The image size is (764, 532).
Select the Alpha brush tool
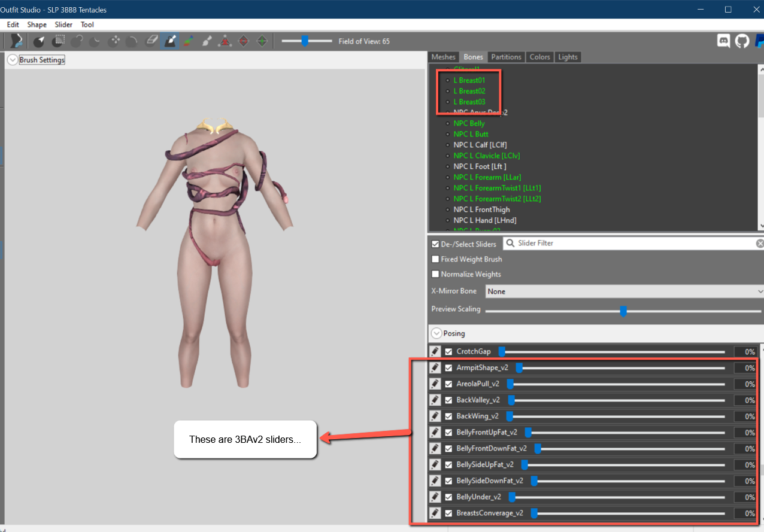pos(207,41)
